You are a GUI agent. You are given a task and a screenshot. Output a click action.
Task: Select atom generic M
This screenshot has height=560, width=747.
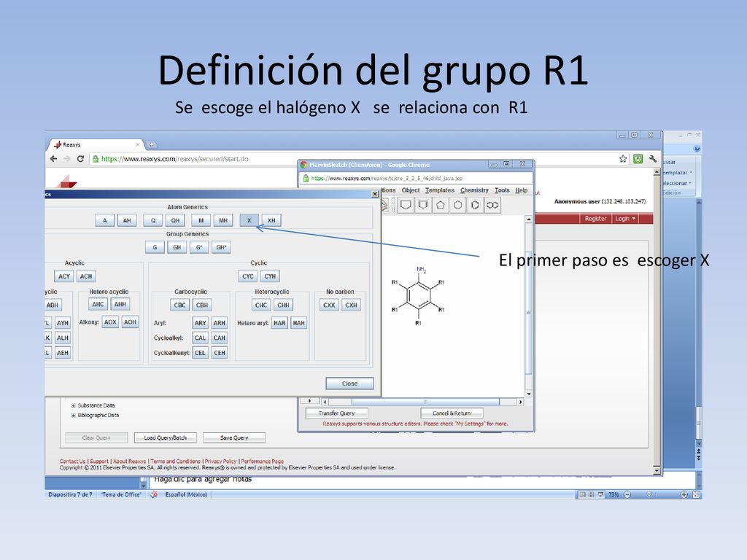point(201,220)
